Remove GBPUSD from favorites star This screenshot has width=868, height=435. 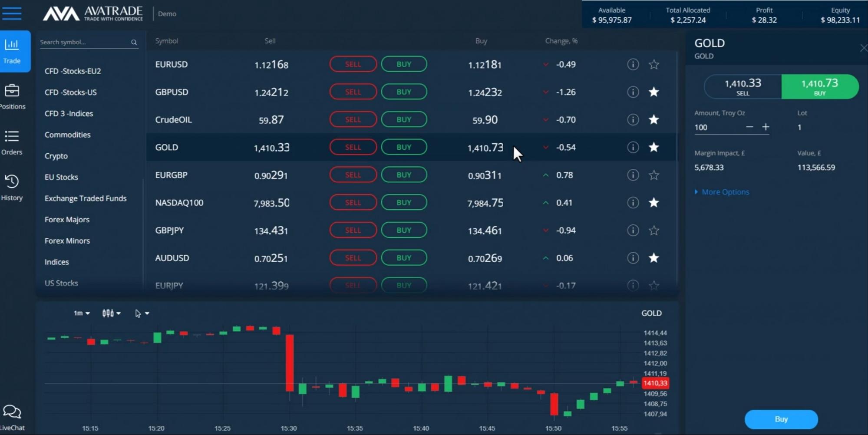tap(654, 92)
